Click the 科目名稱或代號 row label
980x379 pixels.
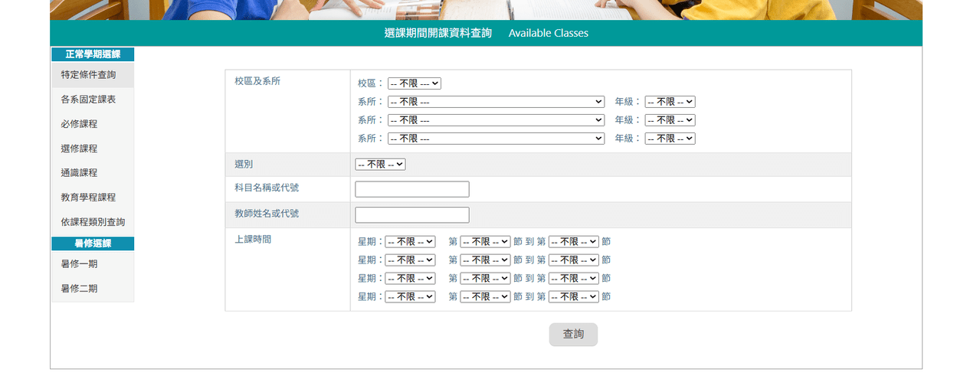click(x=267, y=187)
